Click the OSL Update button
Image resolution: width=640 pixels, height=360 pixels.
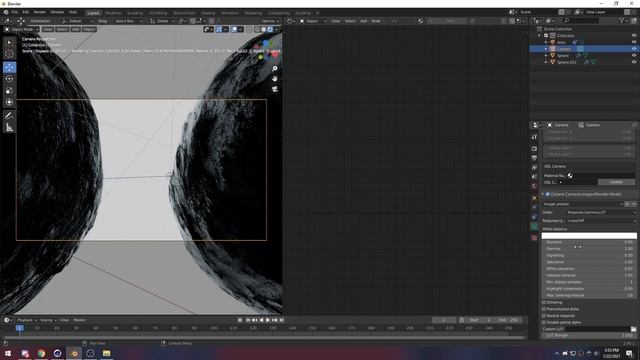click(616, 182)
